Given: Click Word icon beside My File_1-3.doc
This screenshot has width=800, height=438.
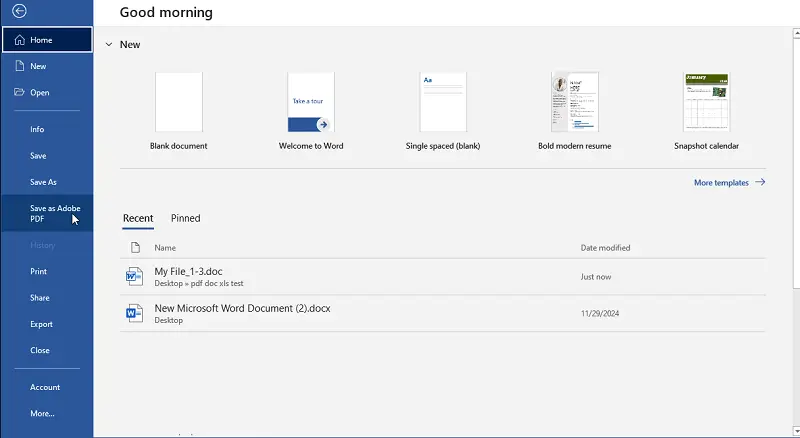Looking at the screenshot, I should 134,276.
